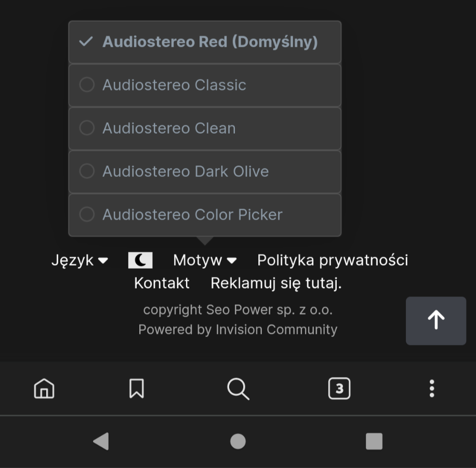Screen dimensions: 476x468
Task: Jump to top with the arrow button
Action: point(436,321)
